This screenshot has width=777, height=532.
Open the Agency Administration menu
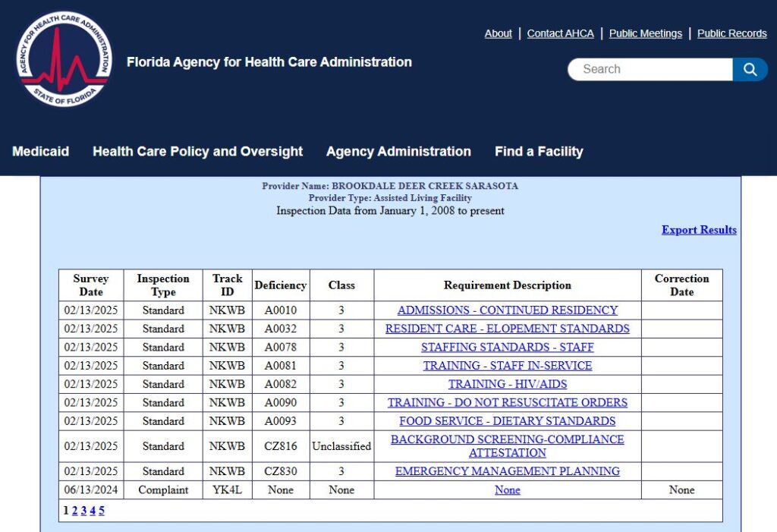398,151
